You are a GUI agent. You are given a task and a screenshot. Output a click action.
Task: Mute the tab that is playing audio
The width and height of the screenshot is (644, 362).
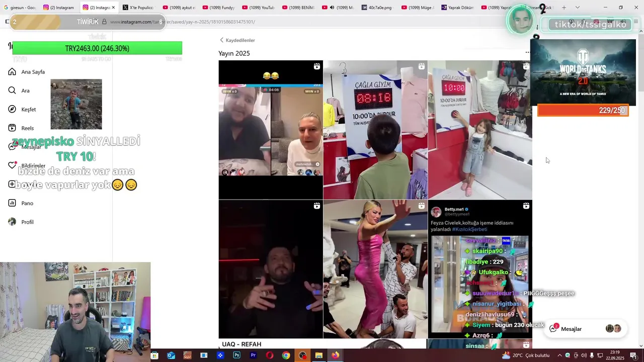click(332, 8)
